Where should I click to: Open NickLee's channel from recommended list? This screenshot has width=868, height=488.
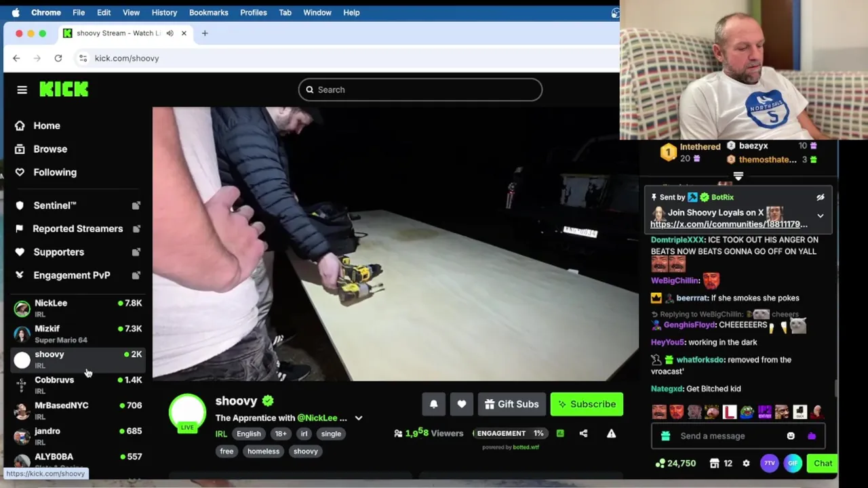click(x=77, y=308)
